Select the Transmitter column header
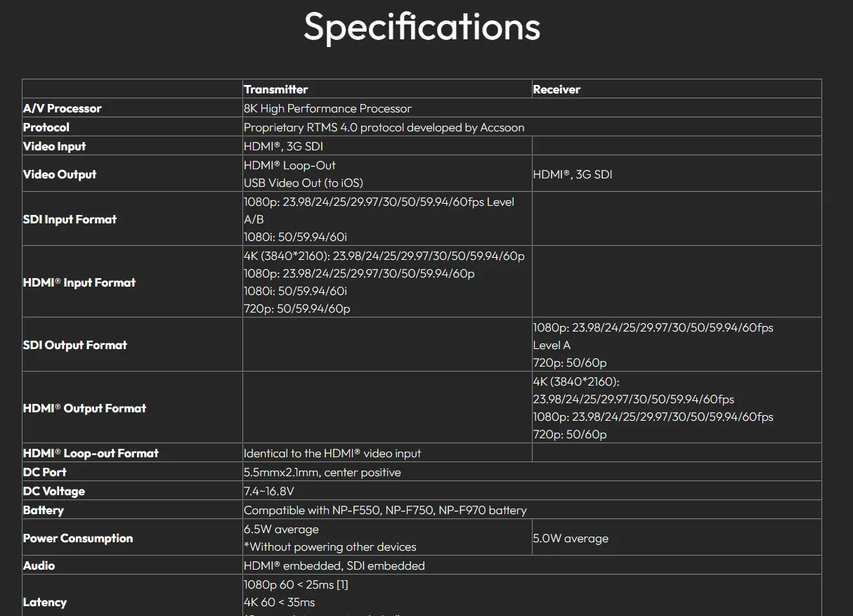The height and width of the screenshot is (616, 853). click(x=275, y=89)
